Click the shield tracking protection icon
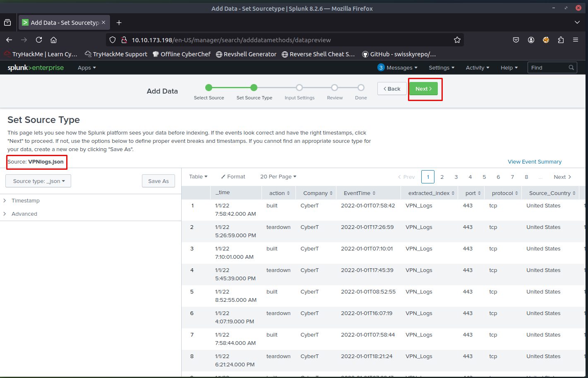This screenshot has height=378, width=588. (x=113, y=40)
